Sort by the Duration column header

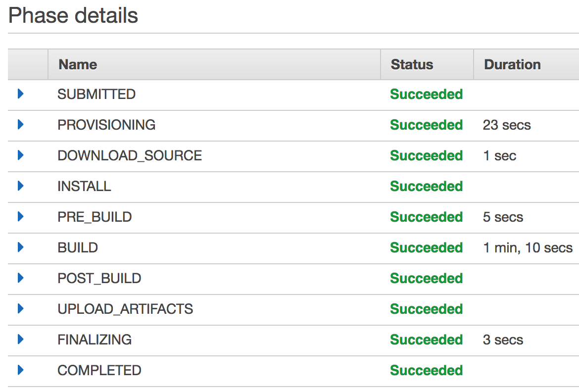coord(512,65)
